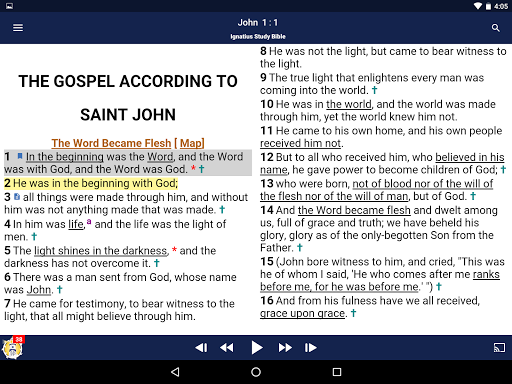Open purple footnote 'a' in verse 4
The width and height of the screenshot is (512, 384).
(x=89, y=221)
